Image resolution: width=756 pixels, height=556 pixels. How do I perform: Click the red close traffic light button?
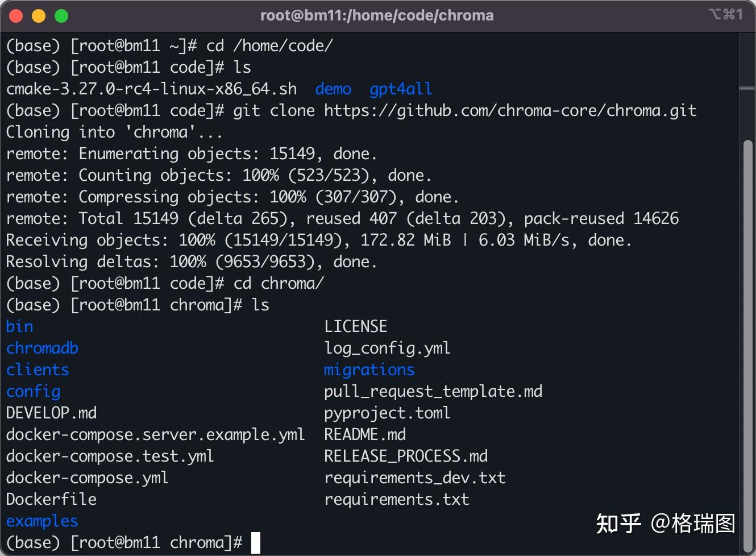[x=15, y=15]
